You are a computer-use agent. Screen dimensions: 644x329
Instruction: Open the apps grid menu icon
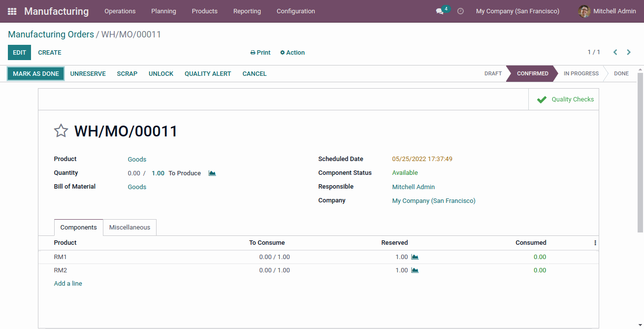coord(12,11)
